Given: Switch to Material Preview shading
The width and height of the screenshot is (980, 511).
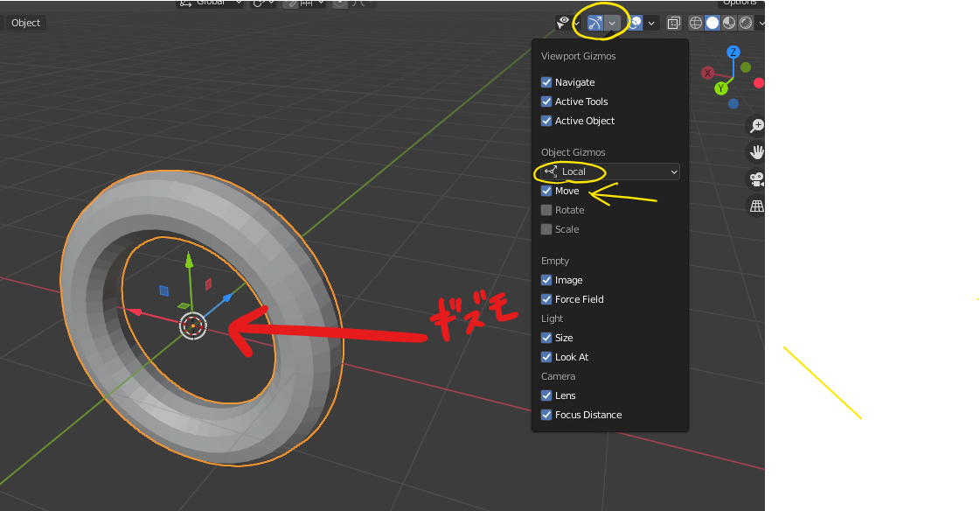Looking at the screenshot, I should [x=729, y=23].
